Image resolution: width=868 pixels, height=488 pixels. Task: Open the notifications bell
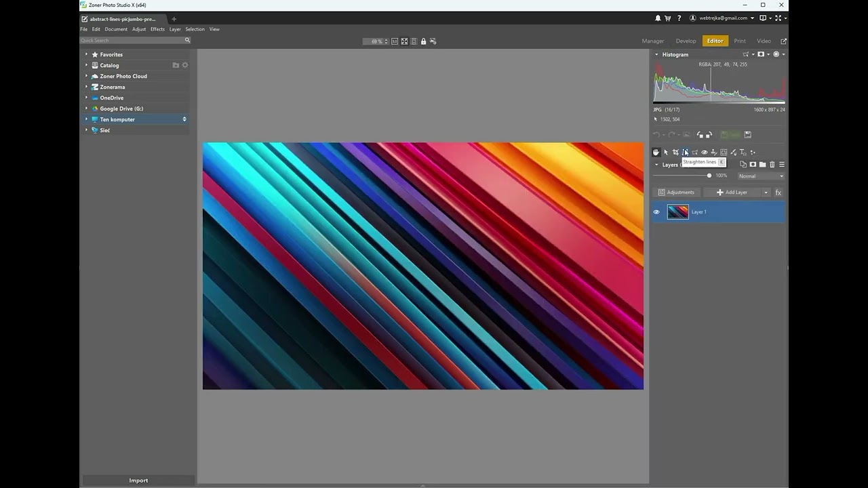658,18
